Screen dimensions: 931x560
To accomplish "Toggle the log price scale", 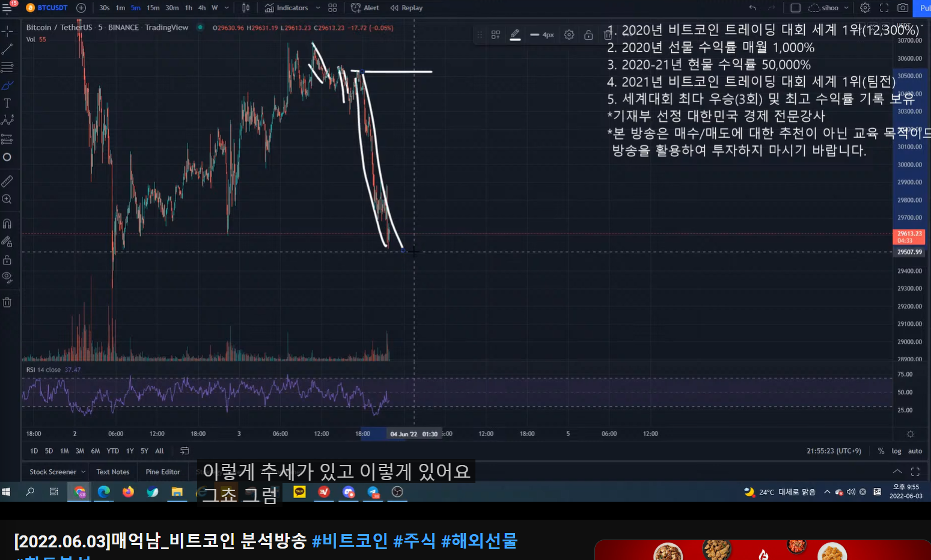I will [897, 451].
